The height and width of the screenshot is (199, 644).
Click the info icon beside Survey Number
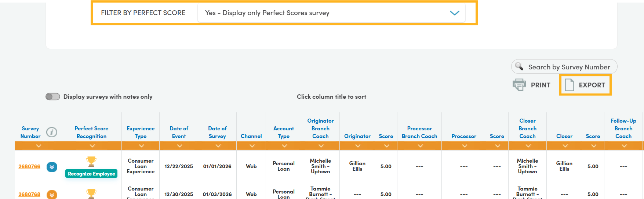click(x=52, y=132)
